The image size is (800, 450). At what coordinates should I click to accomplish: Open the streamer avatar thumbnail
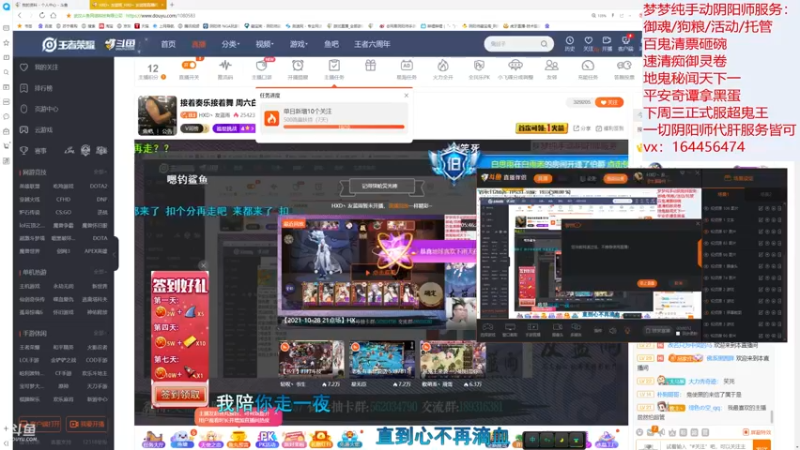pyautogui.click(x=157, y=115)
